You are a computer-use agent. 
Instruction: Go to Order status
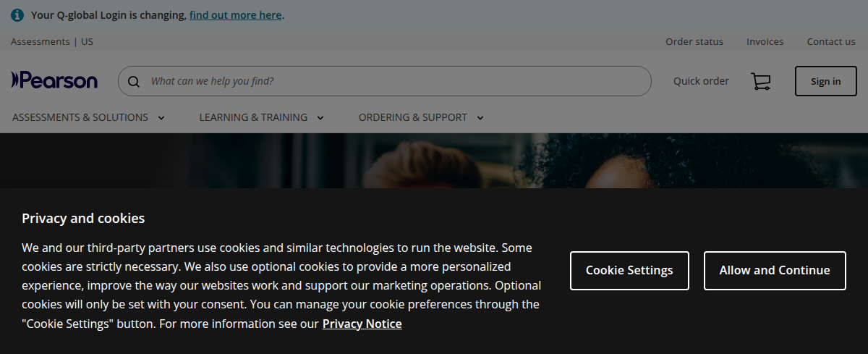click(694, 42)
